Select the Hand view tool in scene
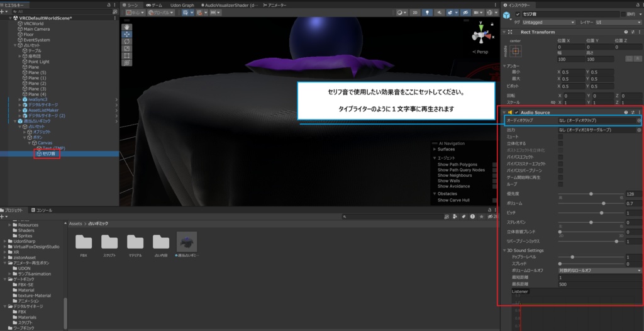This screenshot has width=644, height=331. tap(126, 27)
